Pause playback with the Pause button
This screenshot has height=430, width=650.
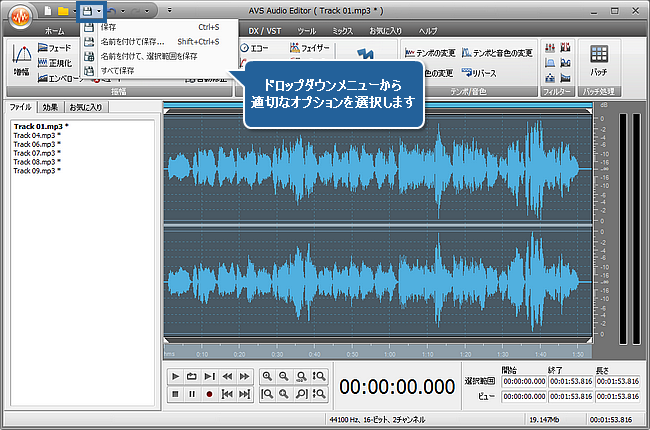pos(193,394)
